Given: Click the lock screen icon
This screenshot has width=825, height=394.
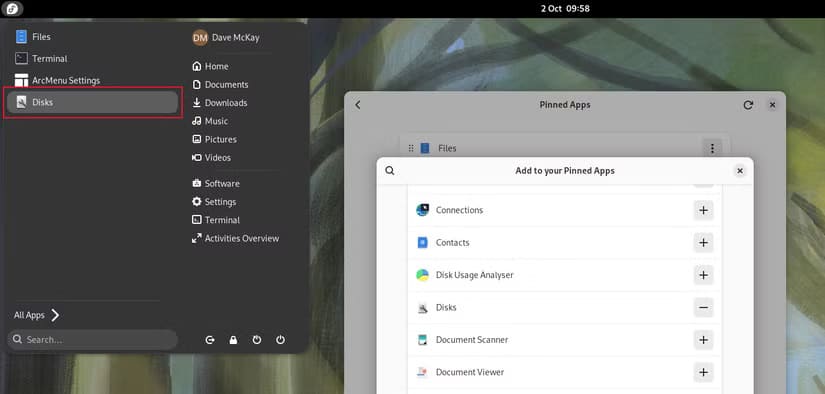Looking at the screenshot, I should coord(234,340).
